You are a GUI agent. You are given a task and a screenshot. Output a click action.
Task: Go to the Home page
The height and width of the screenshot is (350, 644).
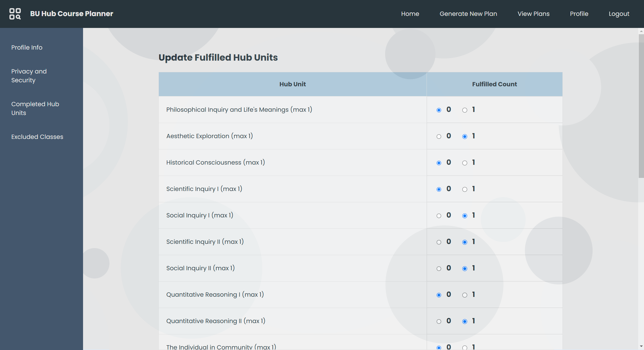click(x=410, y=14)
